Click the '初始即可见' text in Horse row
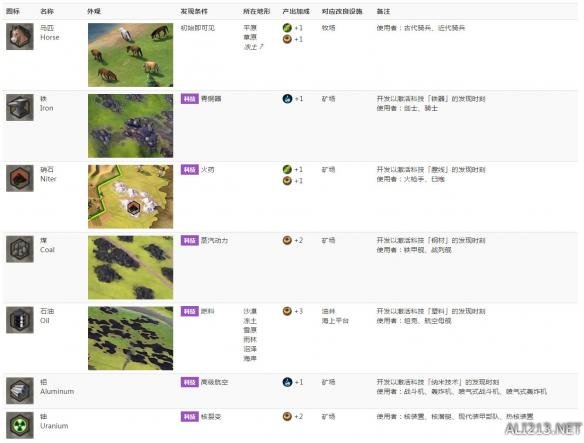This screenshot has width=584, height=443. (198, 28)
